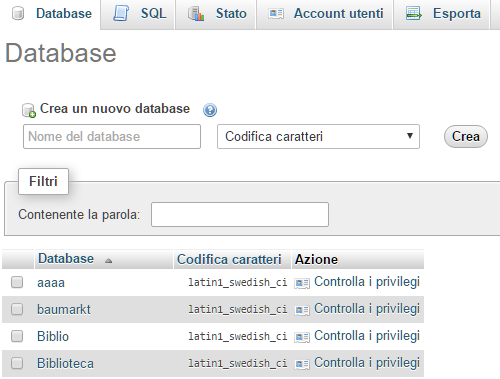Screen dimensions: 500x379
Task: Open the Biblioteca database link
Action: pos(65,363)
